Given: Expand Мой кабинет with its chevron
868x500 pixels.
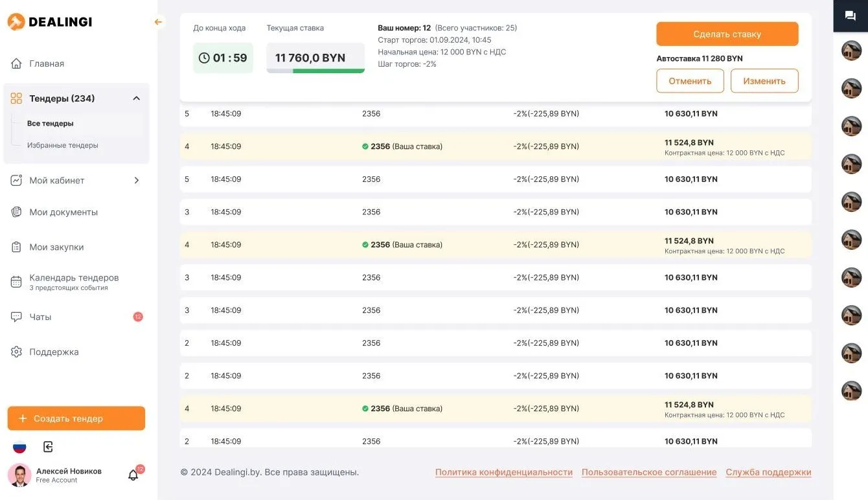Looking at the screenshot, I should tap(137, 180).
